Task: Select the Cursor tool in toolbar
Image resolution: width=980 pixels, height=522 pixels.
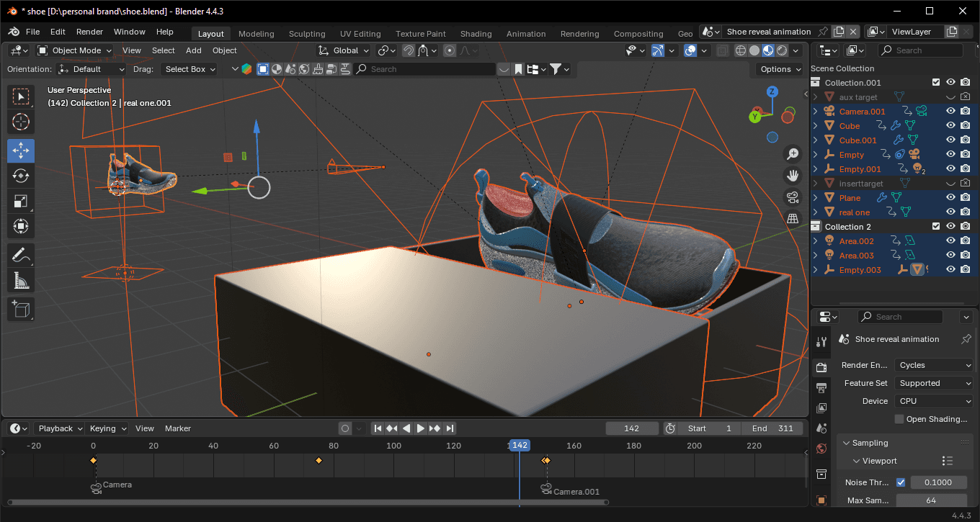Action: pyautogui.click(x=21, y=122)
